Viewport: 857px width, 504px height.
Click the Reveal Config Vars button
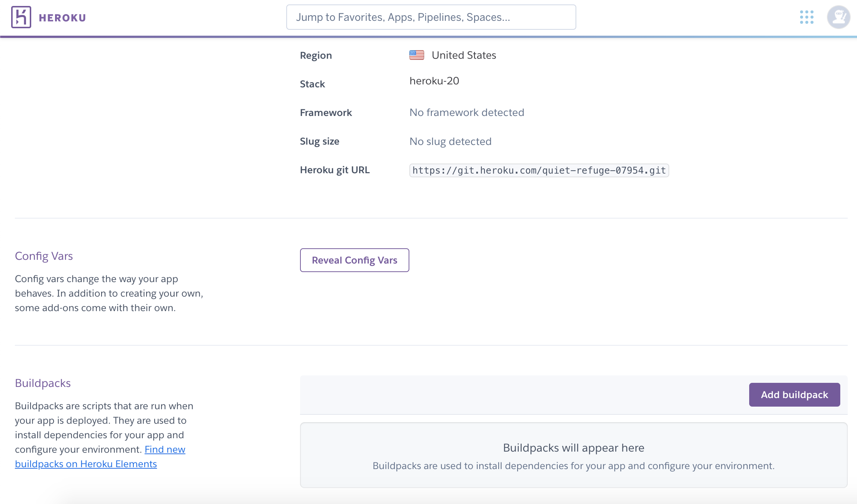[354, 260]
